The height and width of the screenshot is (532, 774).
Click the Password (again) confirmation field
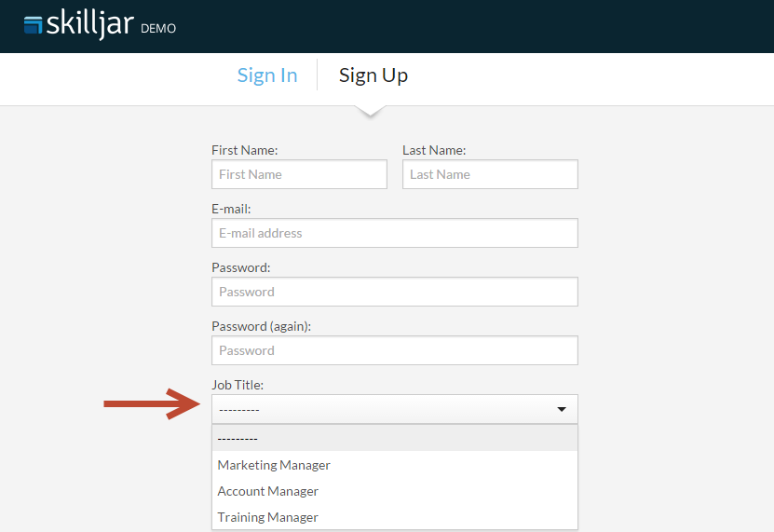tap(394, 350)
